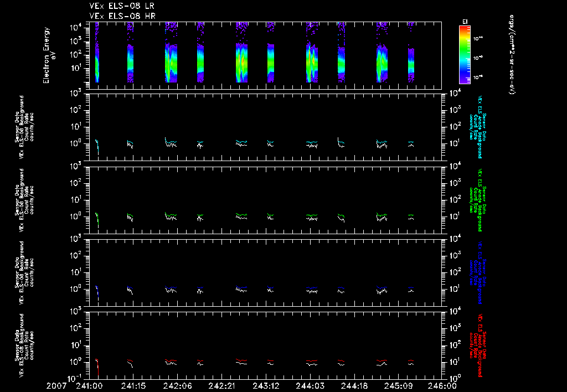Click the spectrogram electron burst near 242:06
This screenshot has height=392, width=567.
pos(172,53)
